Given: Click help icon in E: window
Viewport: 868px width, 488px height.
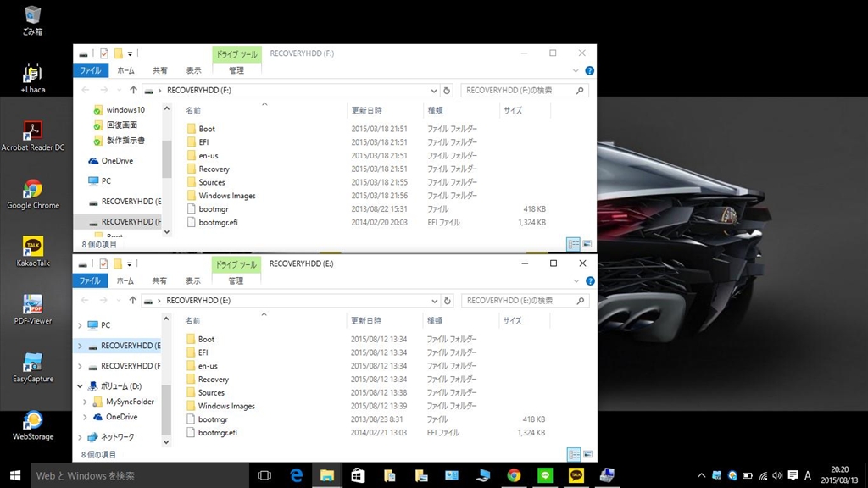Looking at the screenshot, I should point(590,281).
